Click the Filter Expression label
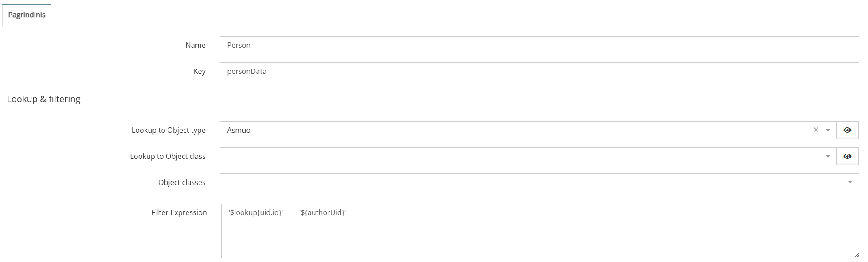The height and width of the screenshot is (262, 868). [x=179, y=212]
